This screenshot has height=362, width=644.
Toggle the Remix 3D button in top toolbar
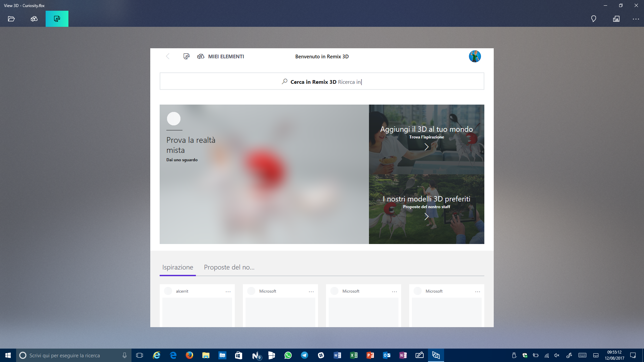57,19
